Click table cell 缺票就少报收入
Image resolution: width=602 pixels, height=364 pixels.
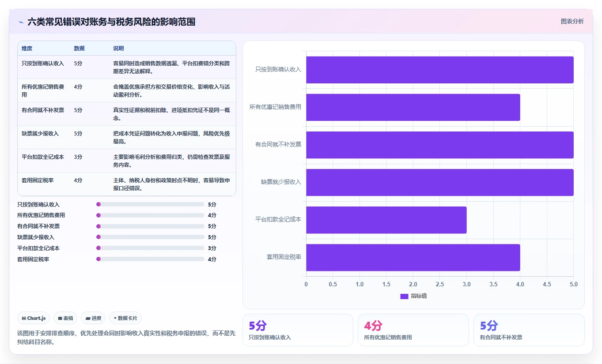point(40,134)
